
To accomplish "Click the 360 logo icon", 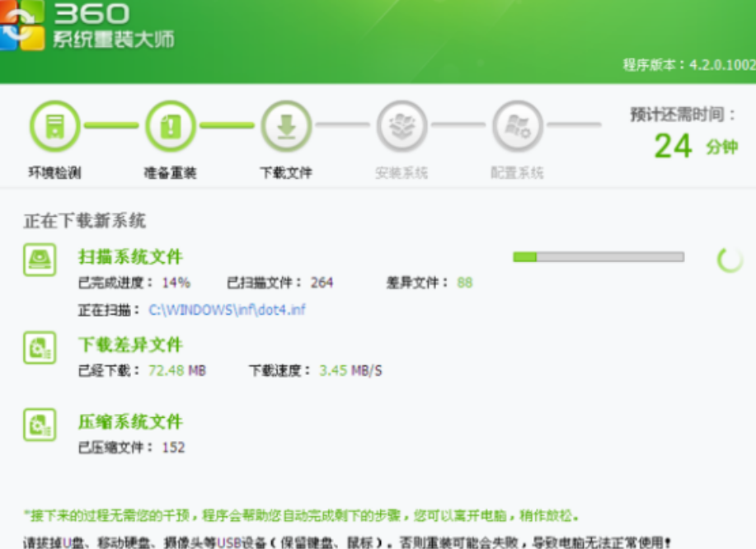I will pyautogui.click(x=21, y=26).
